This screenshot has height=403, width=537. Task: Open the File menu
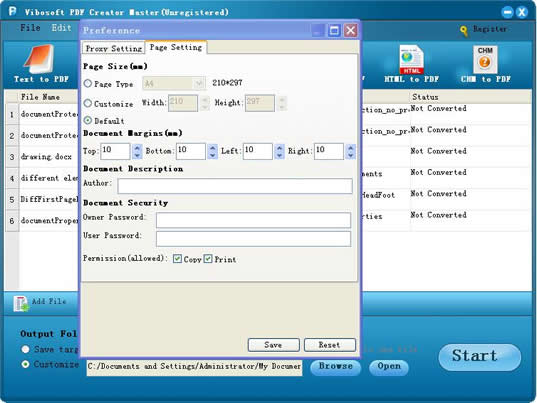[30, 28]
